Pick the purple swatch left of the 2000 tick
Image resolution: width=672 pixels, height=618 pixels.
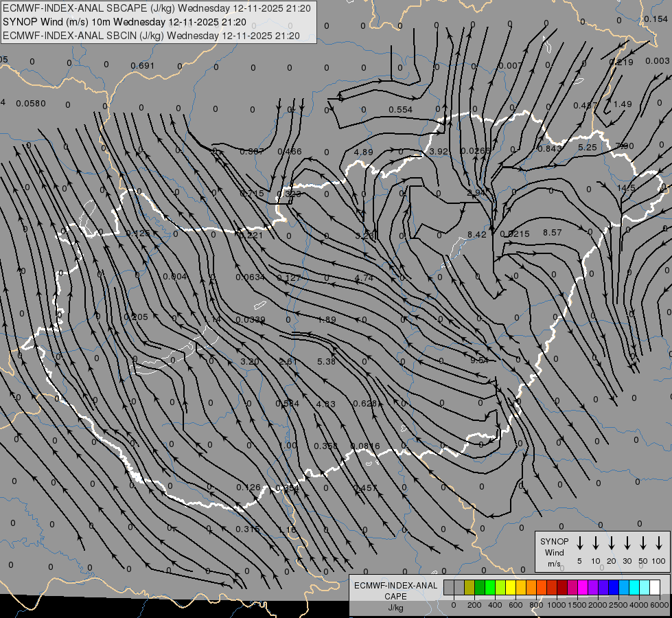593,587
